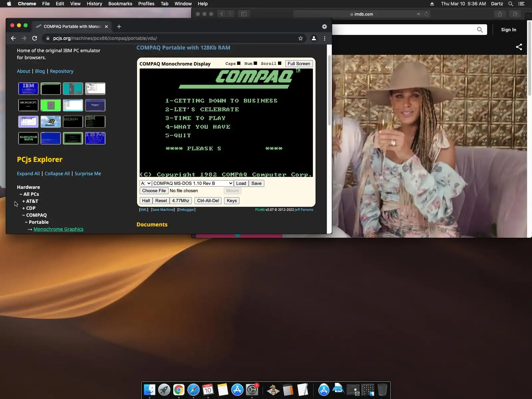Bookmark this page with the star icon
The image size is (532, 399).
click(301, 38)
